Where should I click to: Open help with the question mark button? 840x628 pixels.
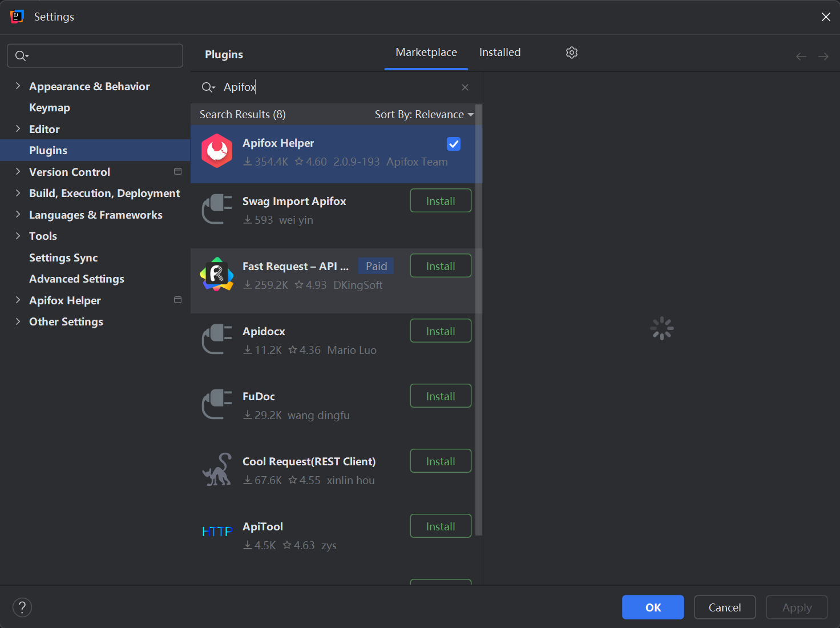[x=22, y=607]
